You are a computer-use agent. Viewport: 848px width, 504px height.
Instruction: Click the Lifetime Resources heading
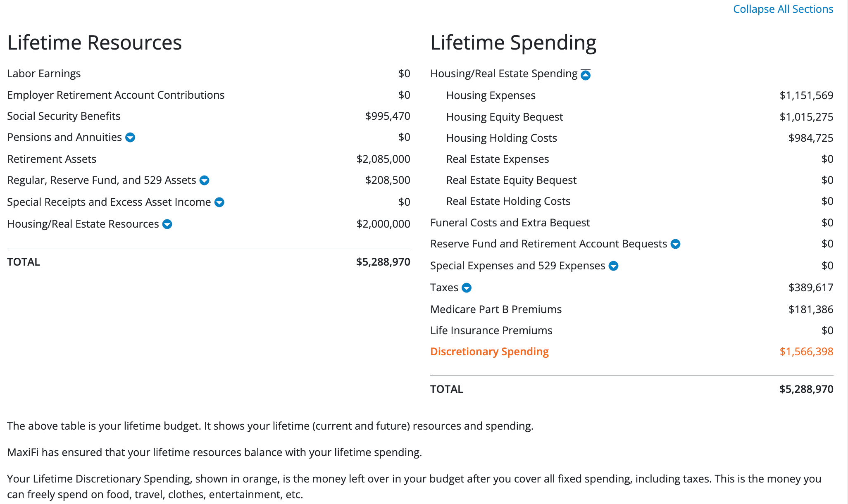pyautogui.click(x=94, y=43)
